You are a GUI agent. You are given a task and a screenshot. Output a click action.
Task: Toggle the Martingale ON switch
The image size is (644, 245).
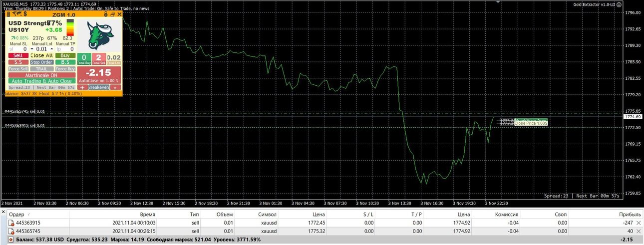coord(42,75)
